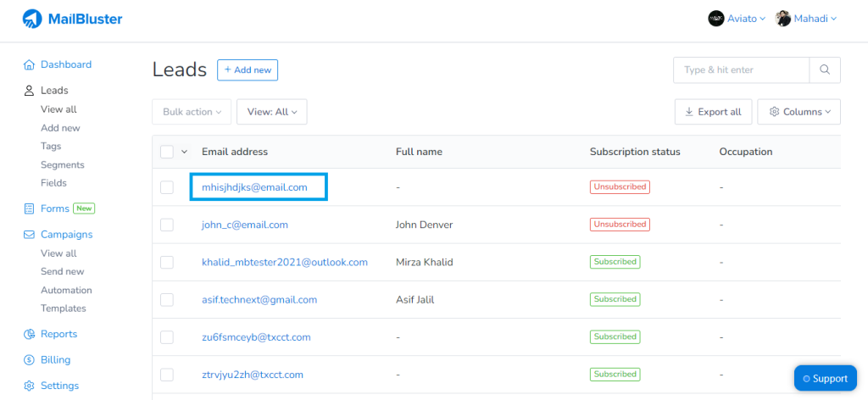Click the name Mirza Khalid
This screenshot has height=400, width=868.
tap(425, 262)
